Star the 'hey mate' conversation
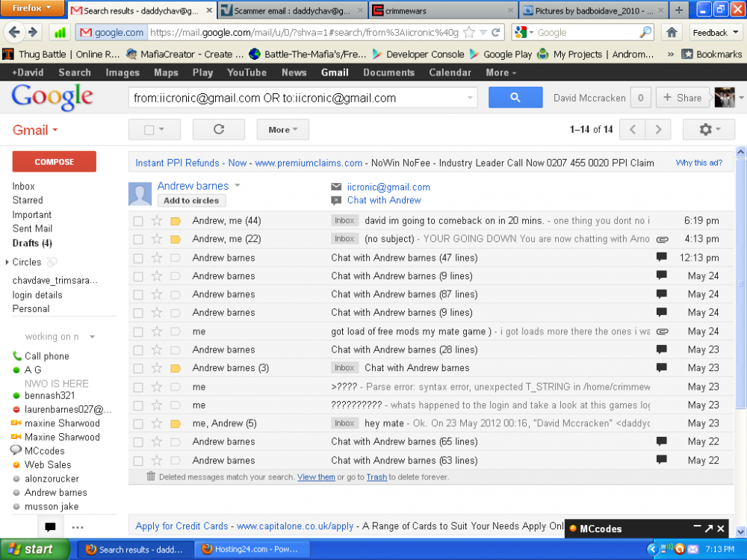This screenshot has height=560, width=747. 157,423
